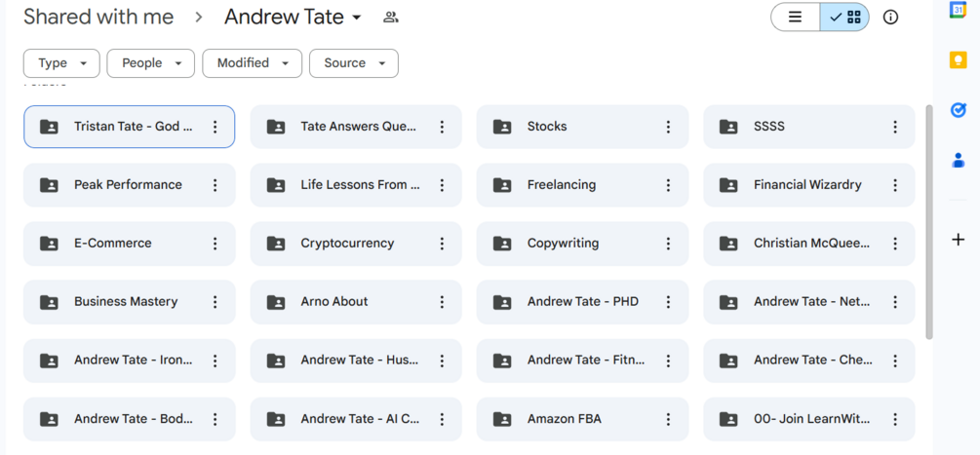Switch to list layout view
The width and height of the screenshot is (980, 455).
tap(795, 17)
